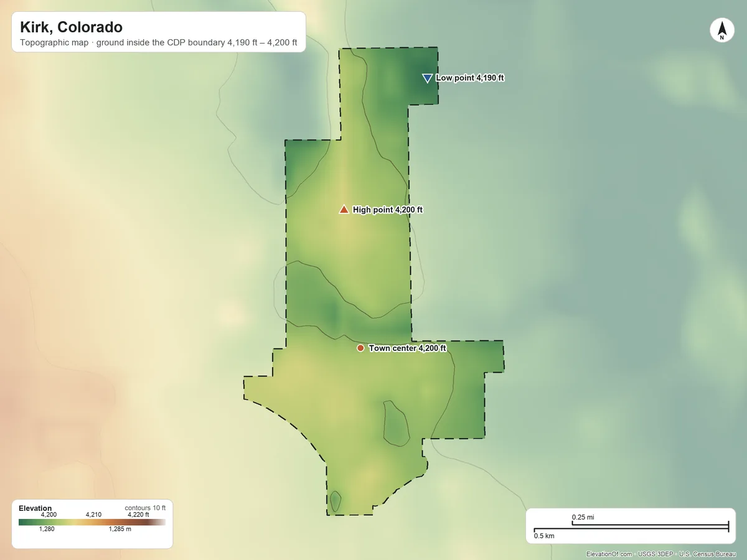747x560 pixels.
Task: Click the low point inverted triangle marker
Action: (427, 78)
